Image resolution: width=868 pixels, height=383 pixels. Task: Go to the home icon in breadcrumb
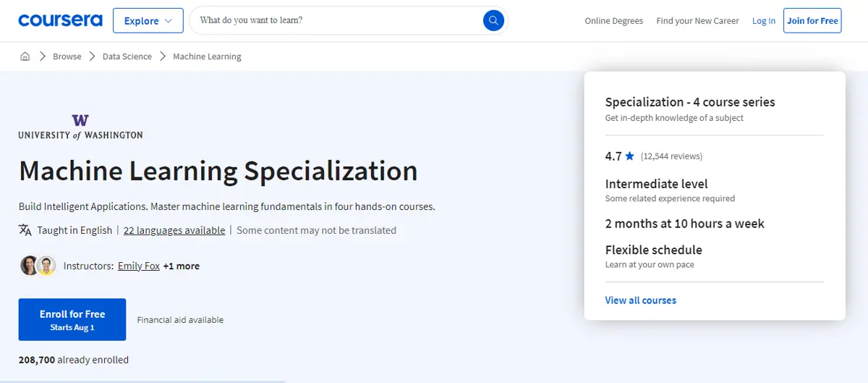(x=25, y=56)
